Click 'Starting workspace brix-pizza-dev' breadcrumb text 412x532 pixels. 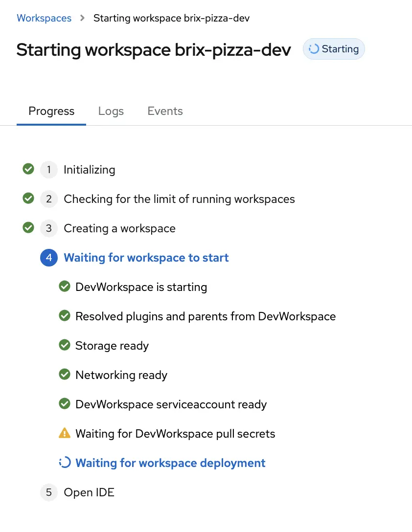[172, 18]
